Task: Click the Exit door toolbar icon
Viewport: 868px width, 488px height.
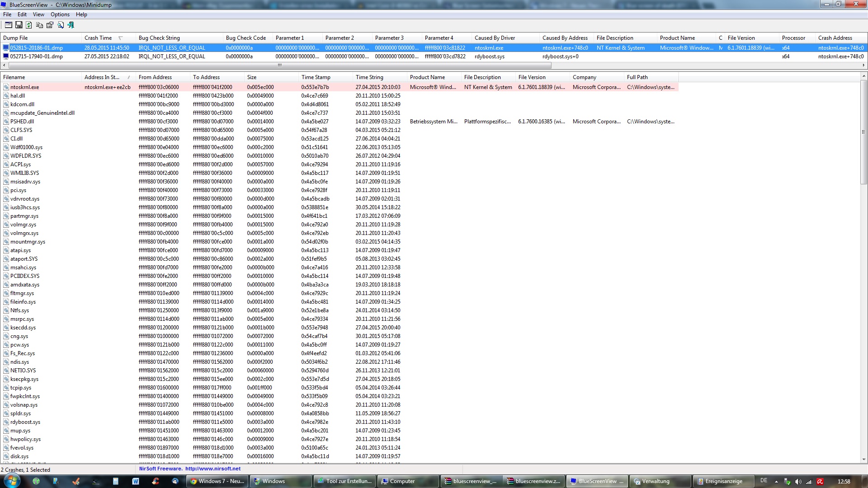Action: point(71,25)
